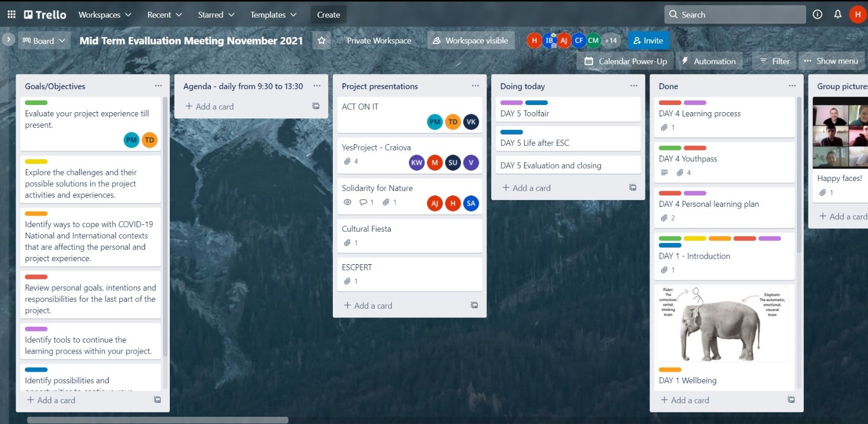Click attachment icon on Happy faces! card
This screenshot has height=424, width=868.
click(822, 192)
